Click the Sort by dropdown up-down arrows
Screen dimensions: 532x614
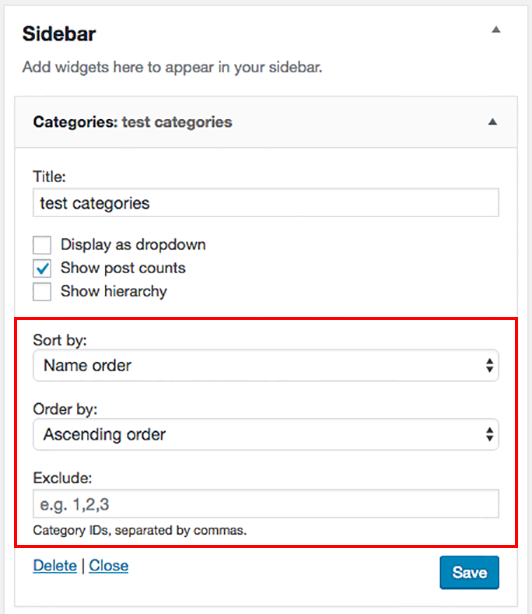489,365
